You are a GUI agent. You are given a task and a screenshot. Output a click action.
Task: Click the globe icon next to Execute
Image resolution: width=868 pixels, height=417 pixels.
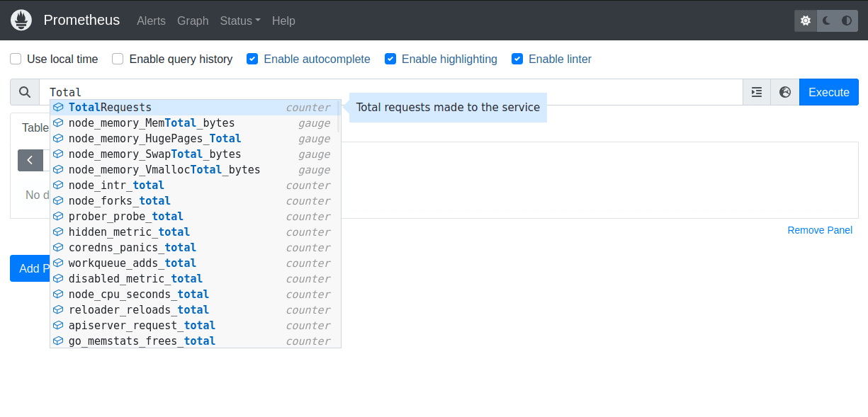point(784,92)
